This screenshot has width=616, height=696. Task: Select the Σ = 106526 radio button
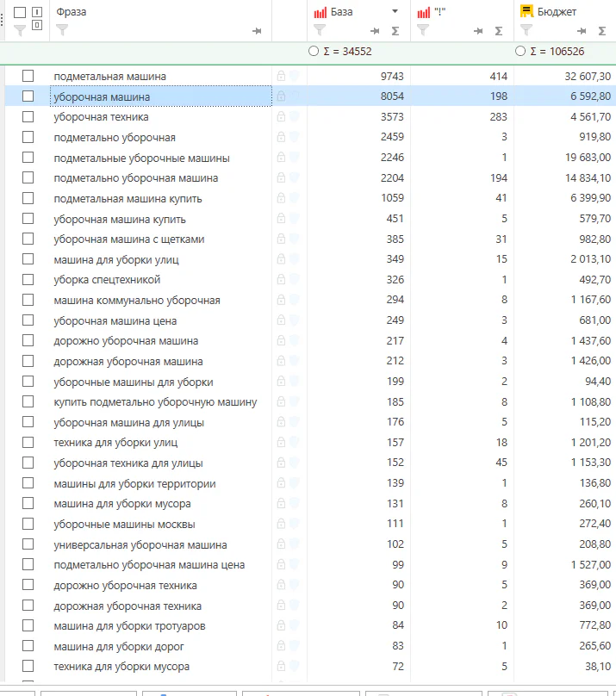pyautogui.click(x=520, y=51)
